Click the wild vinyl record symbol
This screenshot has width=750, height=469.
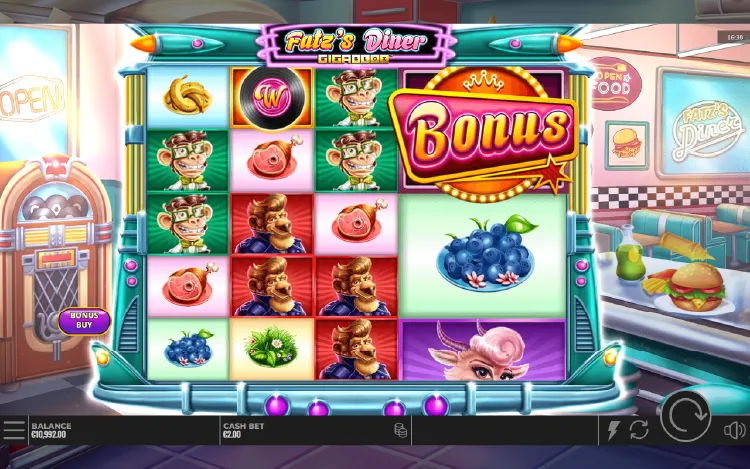click(272, 98)
